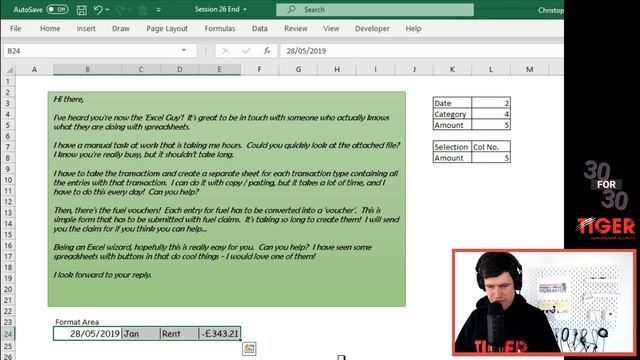Click the Rent cell in row 24
This screenshot has height=360, width=640.
(x=180, y=333)
